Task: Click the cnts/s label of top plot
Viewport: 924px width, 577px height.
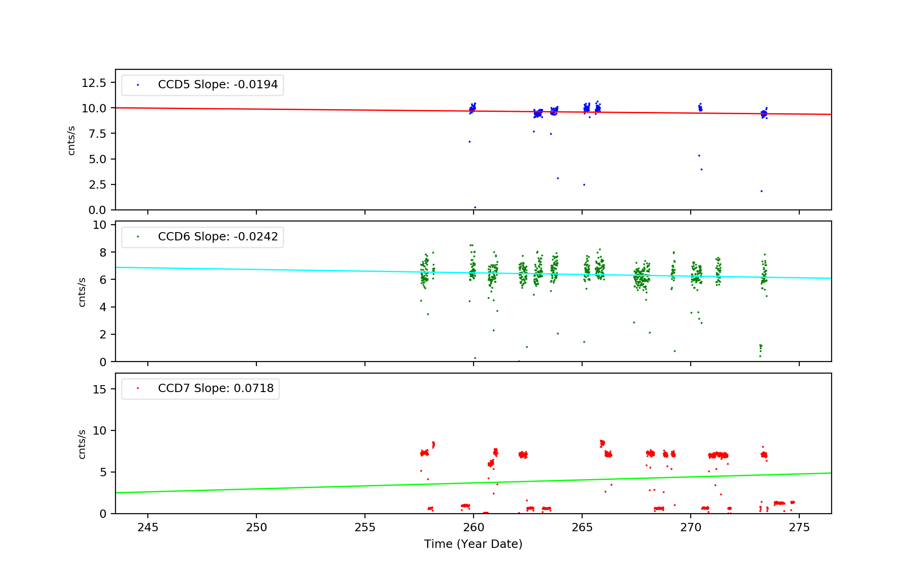Action: 71,141
